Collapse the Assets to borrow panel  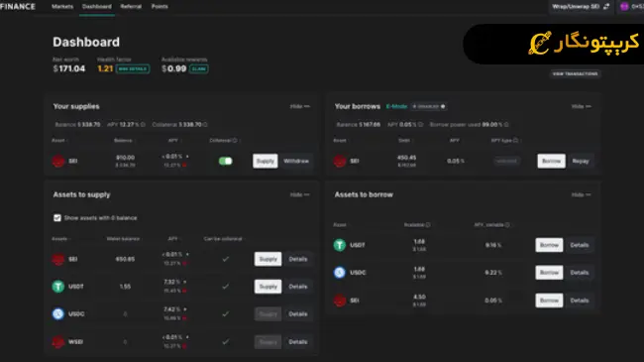tap(582, 194)
